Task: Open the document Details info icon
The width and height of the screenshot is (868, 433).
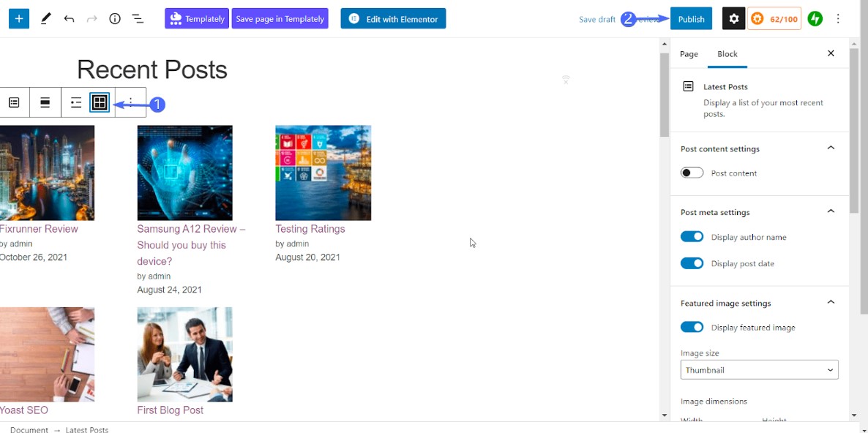Action: pos(115,19)
